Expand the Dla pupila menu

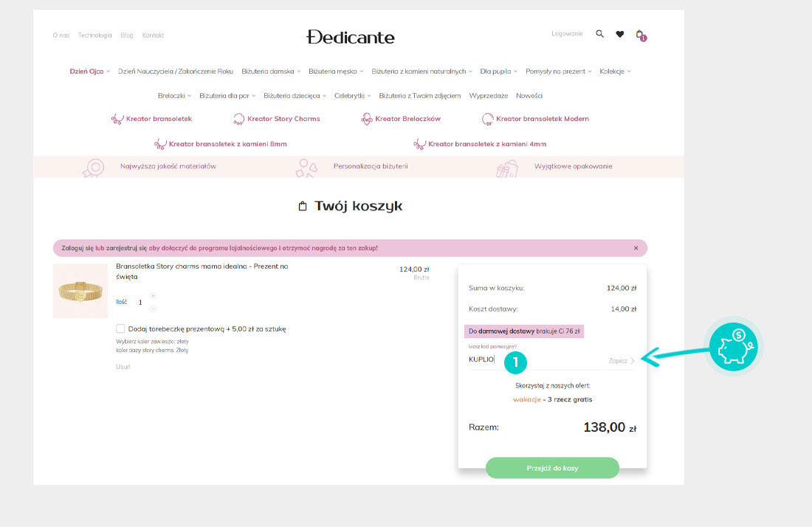click(x=499, y=72)
